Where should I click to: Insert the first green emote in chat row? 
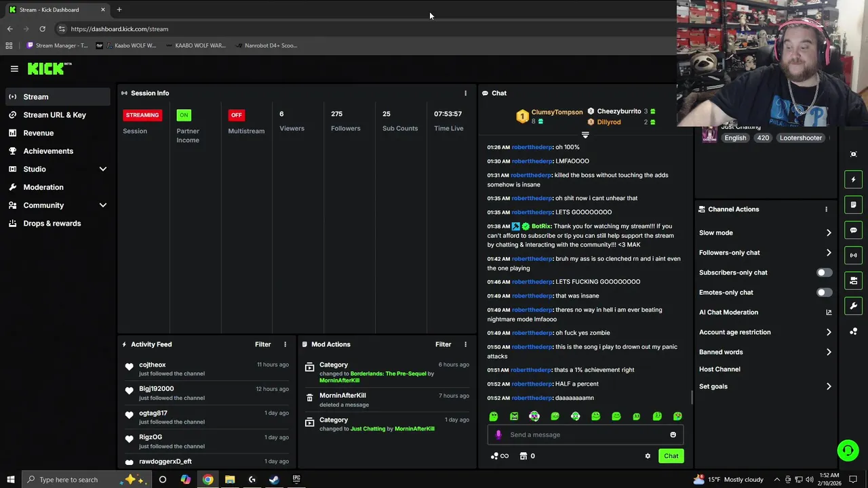pos(494,416)
